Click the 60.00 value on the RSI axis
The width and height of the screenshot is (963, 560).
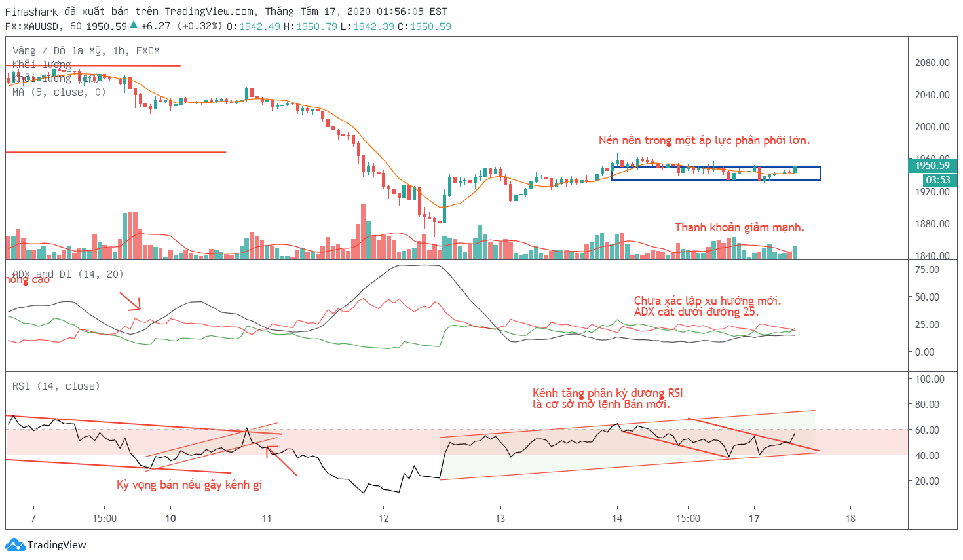[x=927, y=430]
